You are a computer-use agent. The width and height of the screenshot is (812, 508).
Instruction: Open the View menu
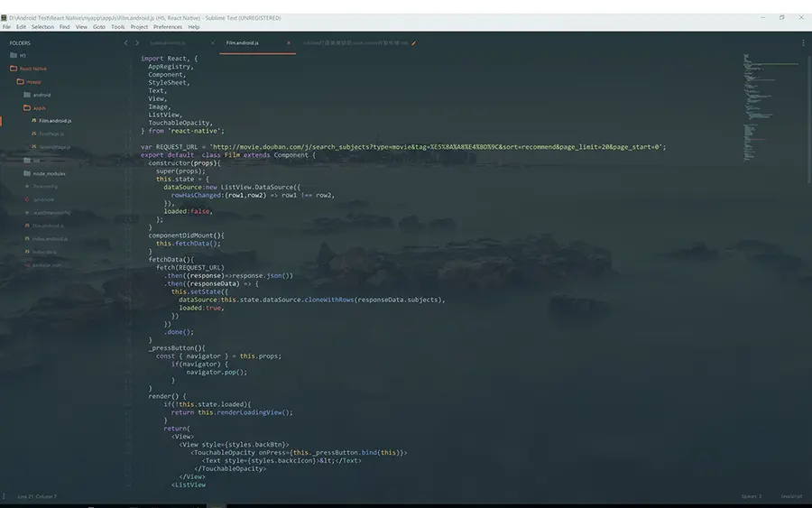point(81,27)
